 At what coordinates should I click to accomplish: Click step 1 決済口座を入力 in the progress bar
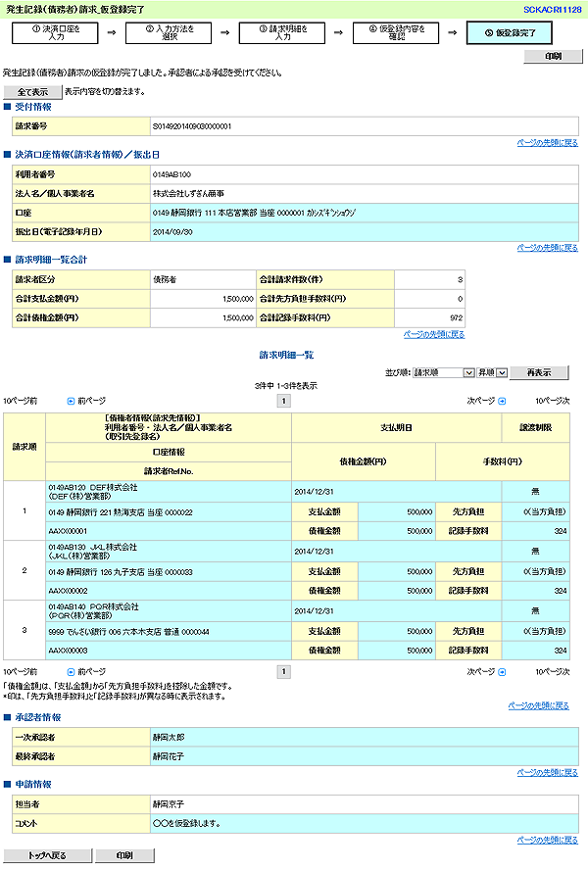tap(50, 31)
